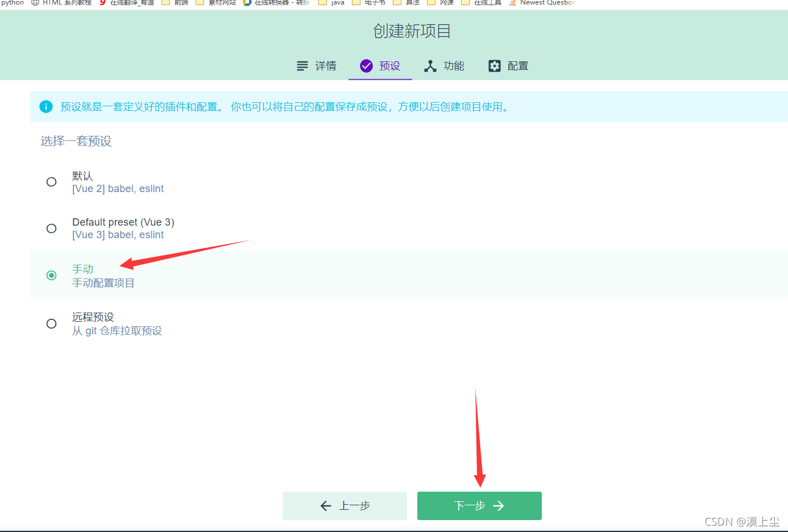Screen dimensions: 788x532
Task: Click the purple checkmark icon beside 预设
Action: click(x=367, y=66)
